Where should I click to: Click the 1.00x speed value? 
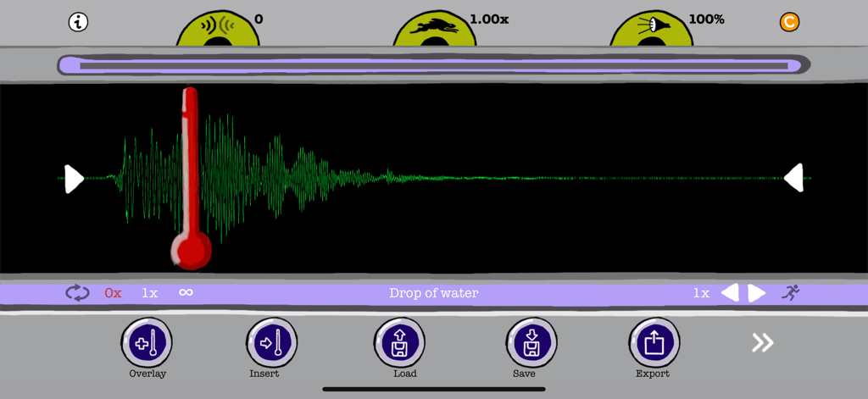[489, 19]
